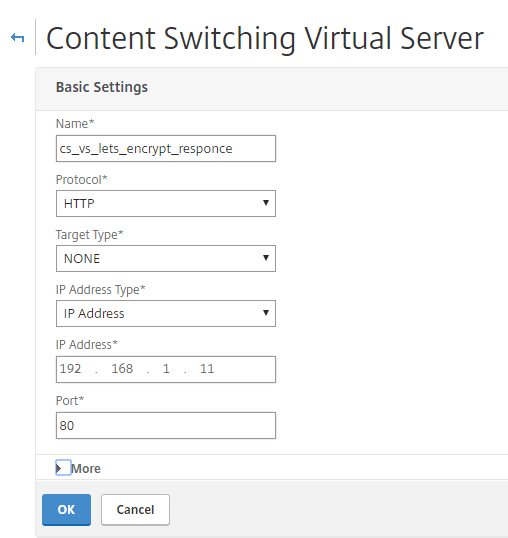
Task: Click the second IP octet showing 168
Action: click(122, 369)
